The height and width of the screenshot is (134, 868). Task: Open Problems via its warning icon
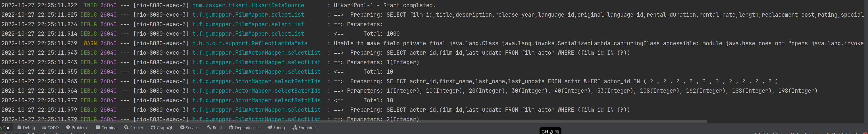(68, 128)
